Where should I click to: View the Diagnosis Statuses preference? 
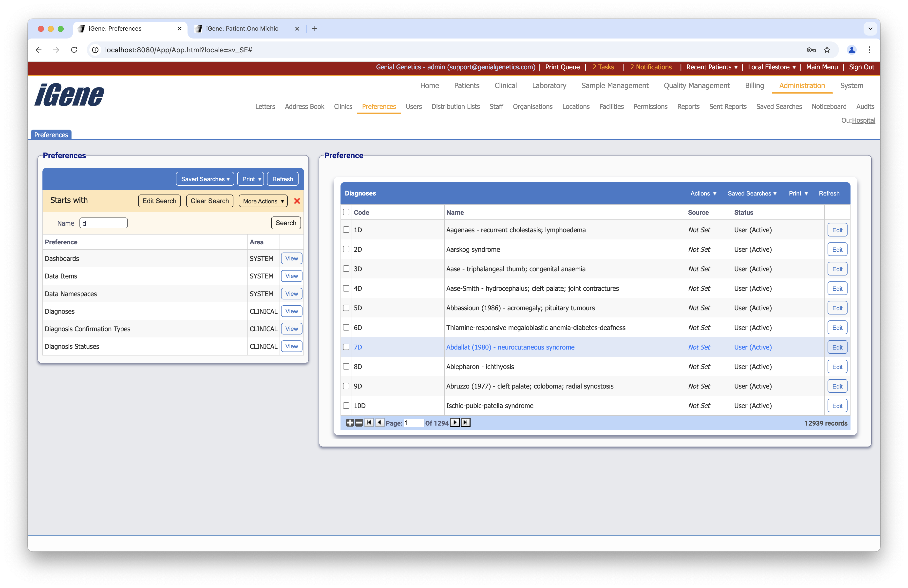click(x=291, y=346)
